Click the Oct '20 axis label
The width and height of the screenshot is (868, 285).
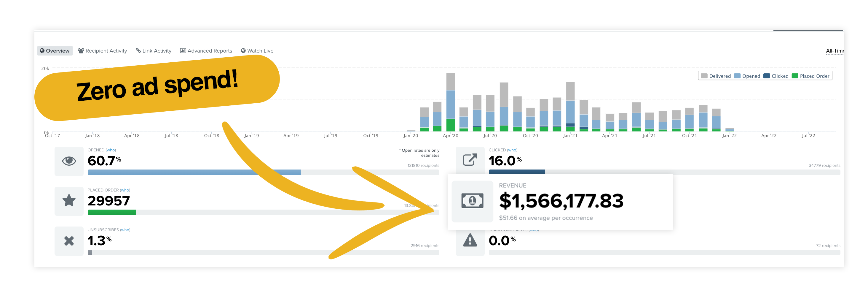(530, 136)
